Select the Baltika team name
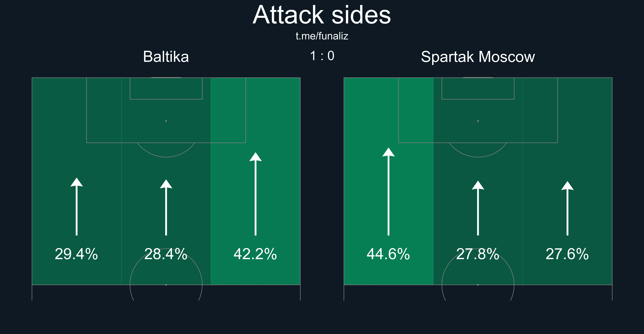The width and height of the screenshot is (644, 334). (166, 57)
